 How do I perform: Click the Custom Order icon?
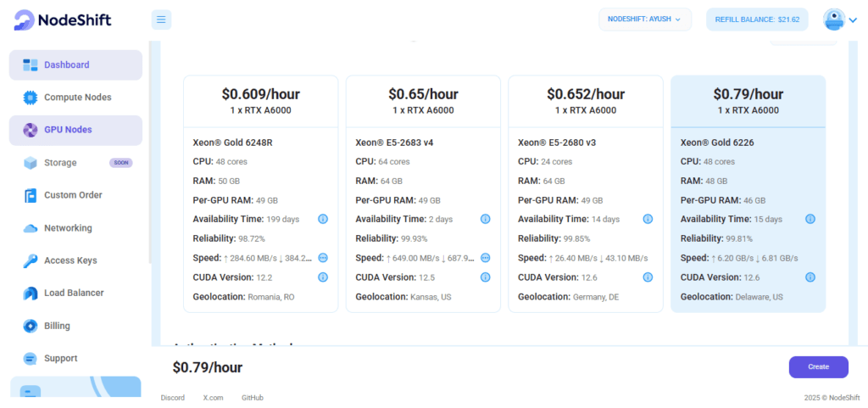tap(30, 195)
